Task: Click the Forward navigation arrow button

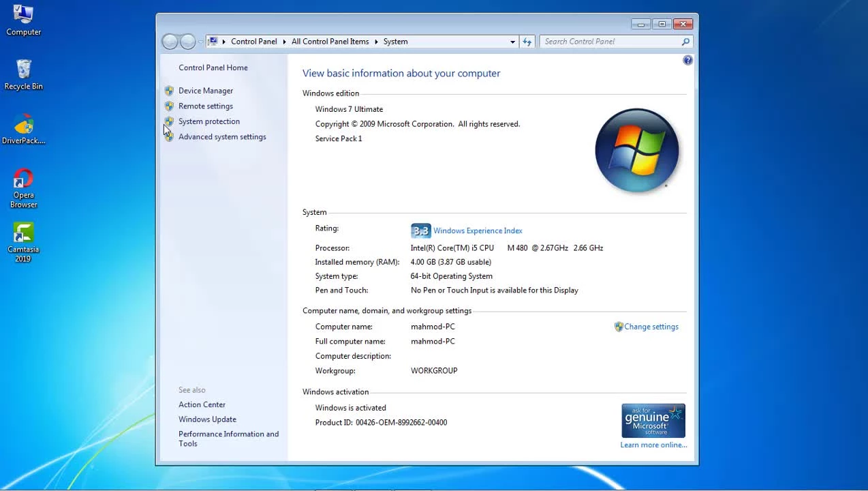Action: click(x=188, y=42)
